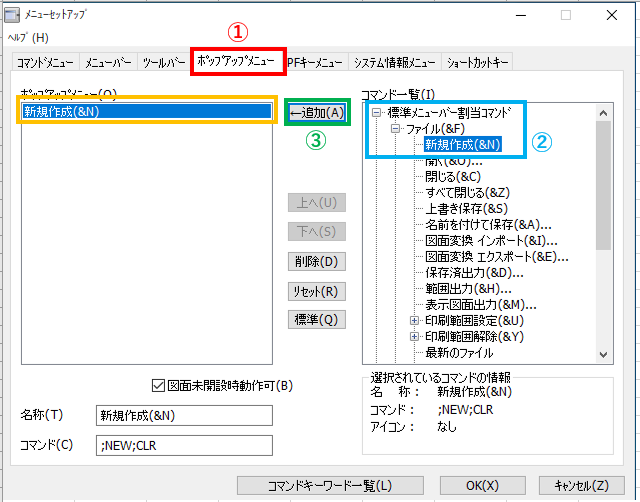640x502 pixels.
Task: Select 表示図面出力(&M)... command
Action: click(481, 304)
